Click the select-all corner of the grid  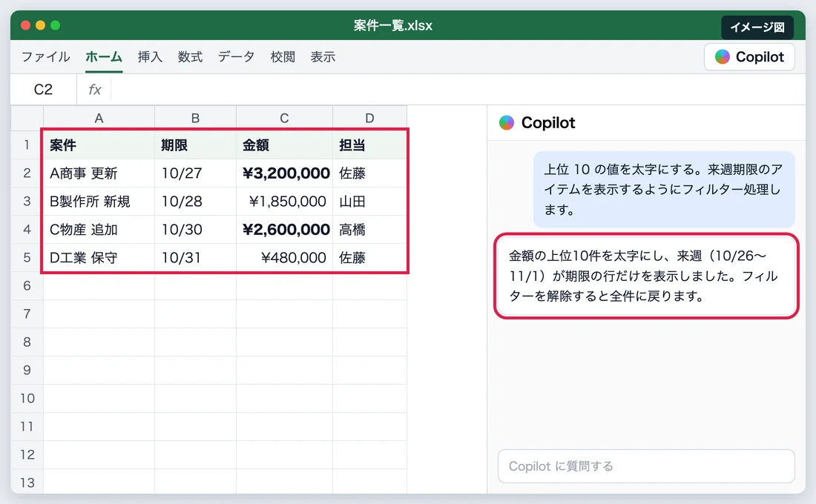(27, 118)
